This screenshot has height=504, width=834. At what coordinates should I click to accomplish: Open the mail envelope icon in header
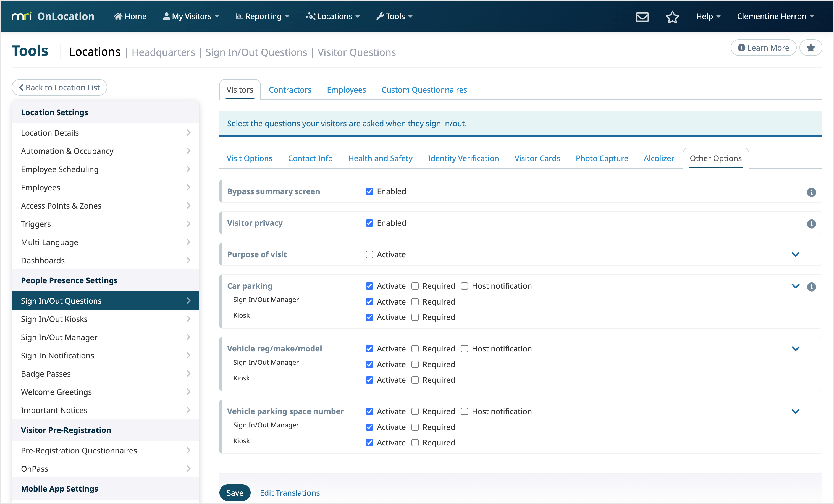click(642, 17)
